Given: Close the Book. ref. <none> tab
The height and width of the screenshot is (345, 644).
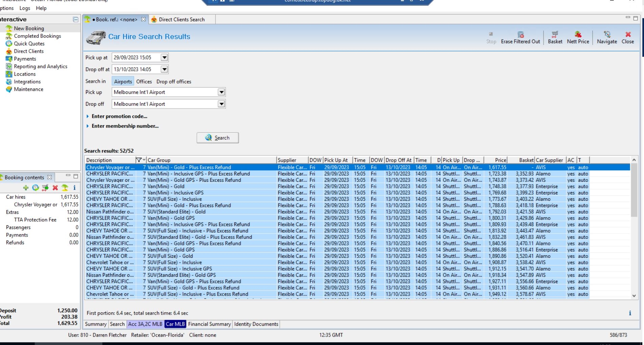Looking at the screenshot, I should click(x=143, y=19).
